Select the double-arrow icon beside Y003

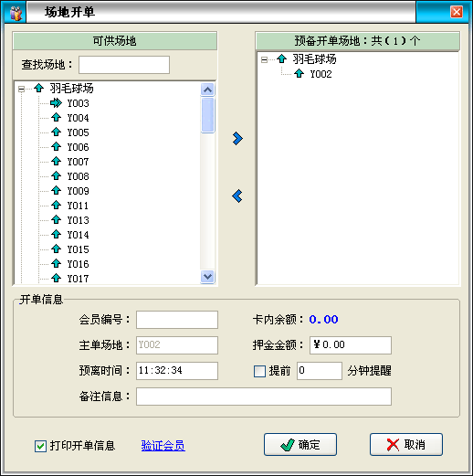pyautogui.click(x=56, y=103)
